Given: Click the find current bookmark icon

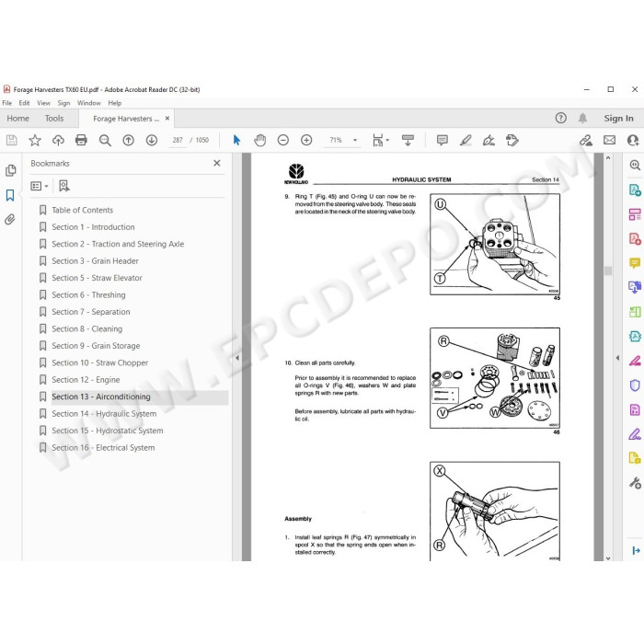Looking at the screenshot, I should 64,186.
